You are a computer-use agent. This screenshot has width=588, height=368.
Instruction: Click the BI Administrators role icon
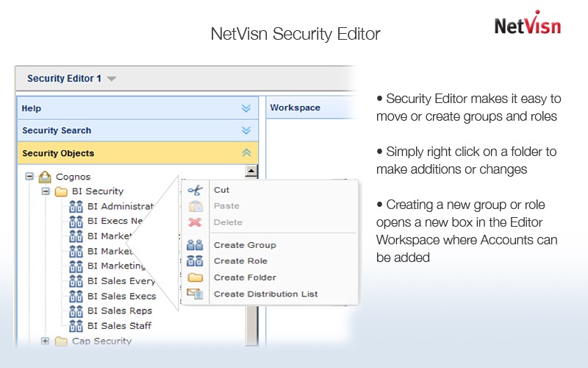(x=76, y=206)
